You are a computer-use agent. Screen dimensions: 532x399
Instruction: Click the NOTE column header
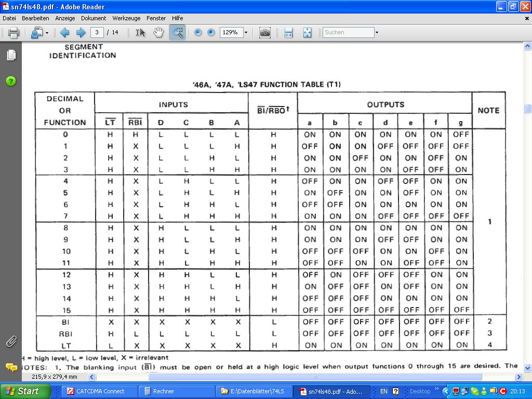click(x=488, y=110)
